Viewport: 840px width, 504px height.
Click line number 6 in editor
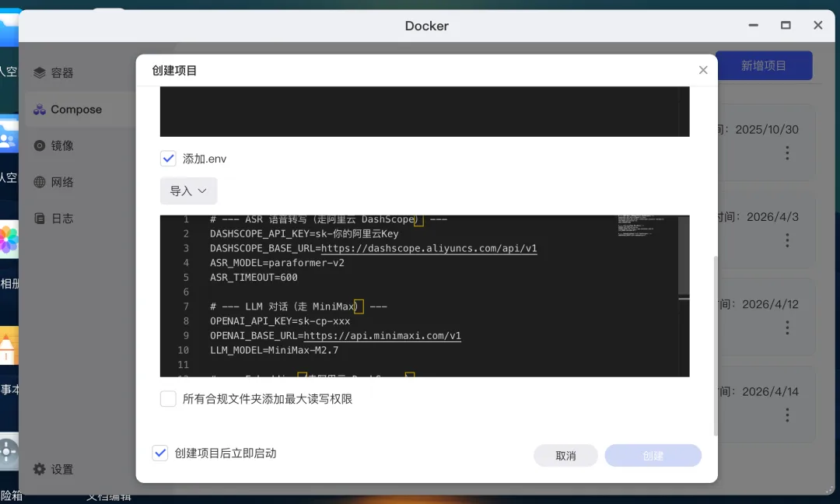pos(186,292)
